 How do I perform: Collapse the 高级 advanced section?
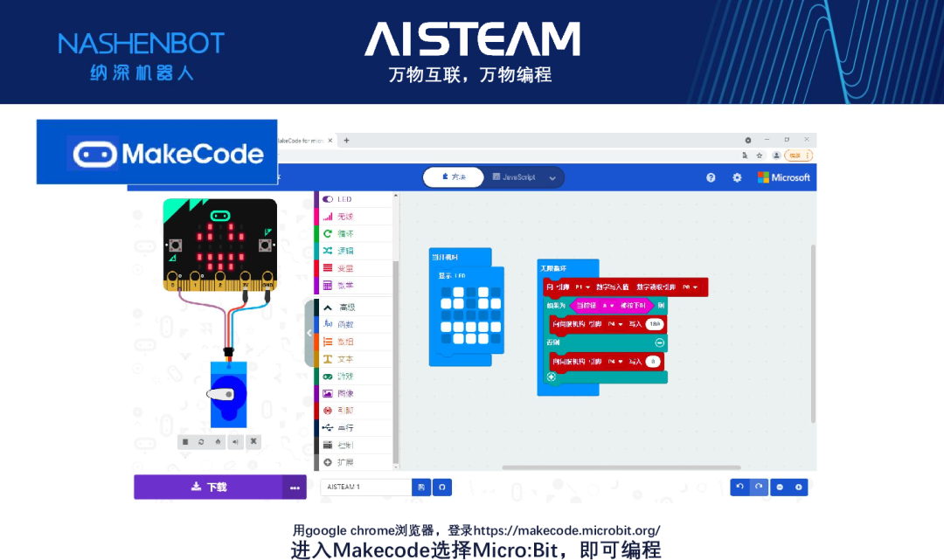pos(355,307)
